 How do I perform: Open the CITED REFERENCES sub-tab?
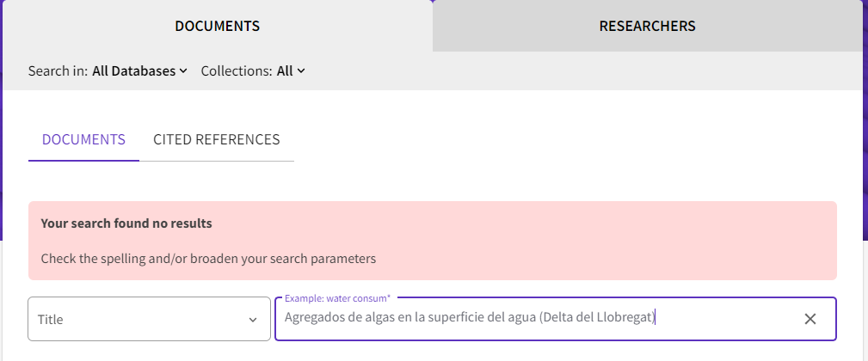216,139
